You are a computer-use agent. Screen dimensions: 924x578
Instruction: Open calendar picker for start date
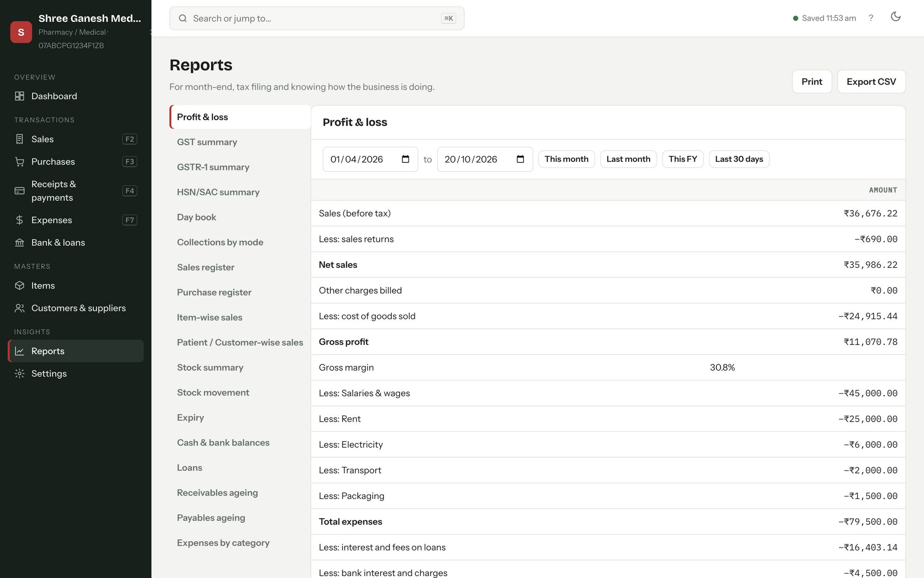(406, 159)
